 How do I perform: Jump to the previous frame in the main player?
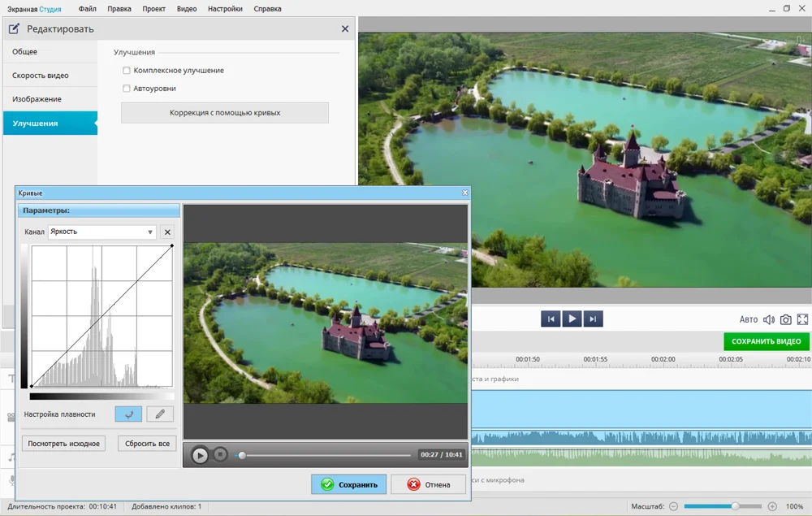point(551,319)
